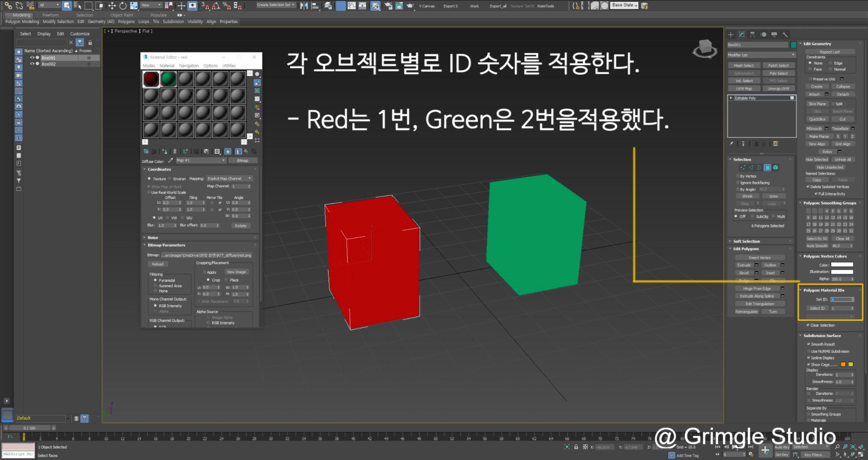Screen dimensions: 868x460
Task: Click the Select ID button
Action: click(817, 308)
